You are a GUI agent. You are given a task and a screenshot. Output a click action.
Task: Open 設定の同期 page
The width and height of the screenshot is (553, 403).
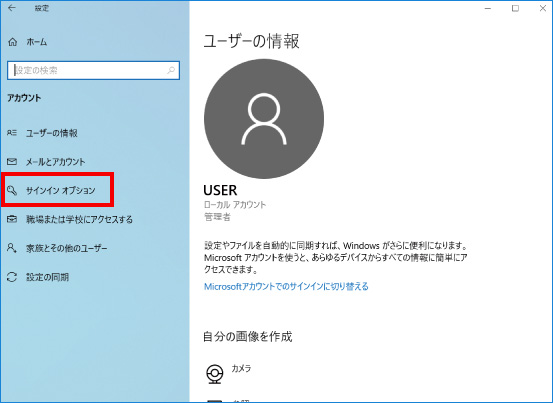47,277
